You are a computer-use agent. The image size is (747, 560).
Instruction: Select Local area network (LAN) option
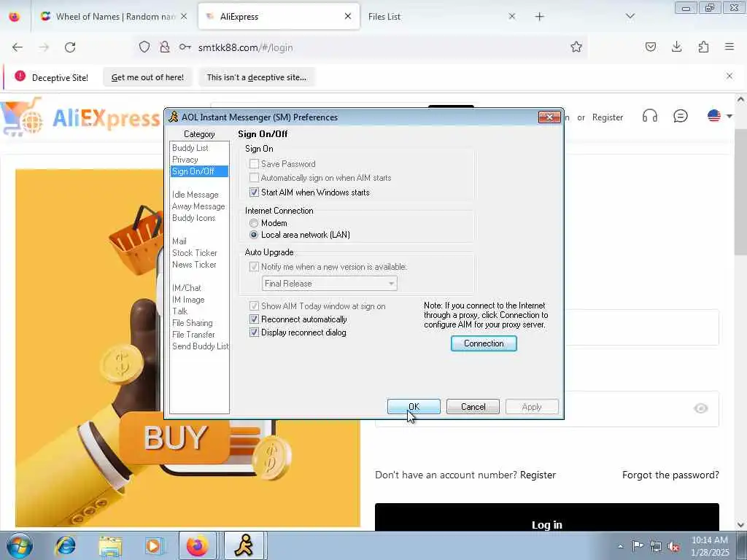(254, 235)
